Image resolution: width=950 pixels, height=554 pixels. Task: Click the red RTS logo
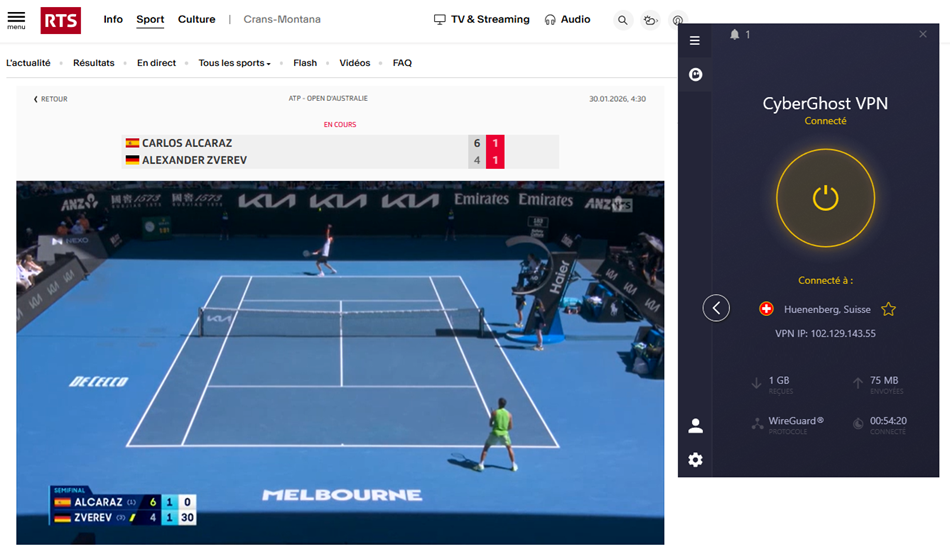pos(61,20)
